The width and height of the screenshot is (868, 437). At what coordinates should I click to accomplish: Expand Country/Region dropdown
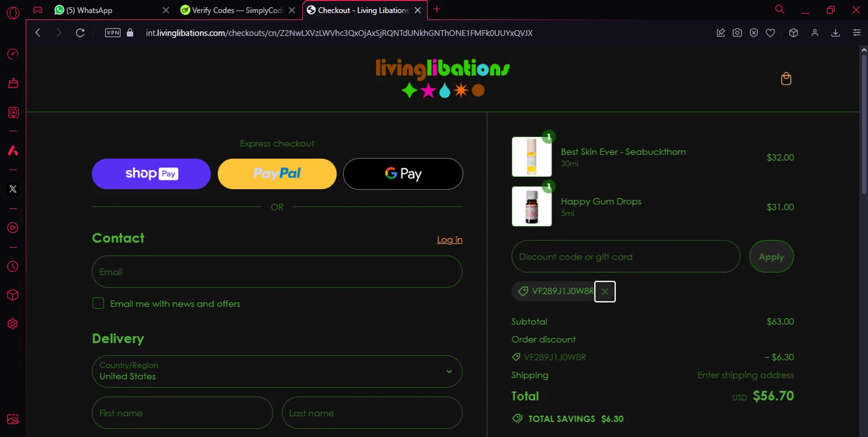(277, 372)
